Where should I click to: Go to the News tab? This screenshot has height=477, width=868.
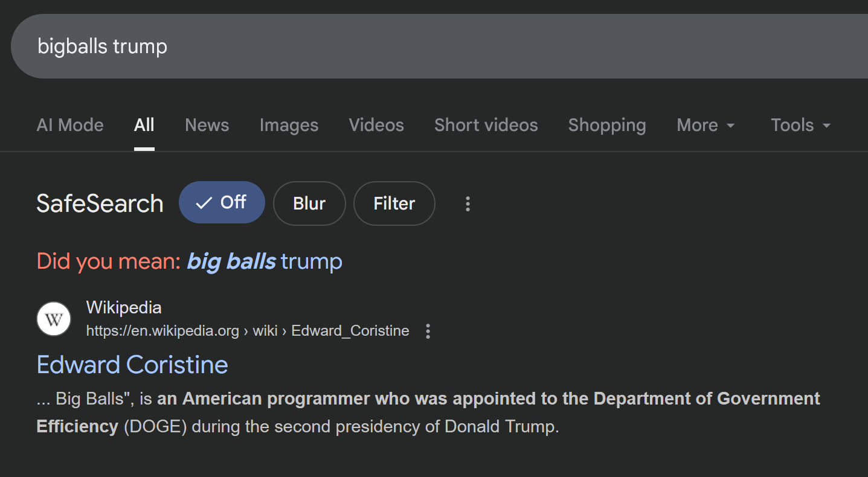click(x=207, y=125)
